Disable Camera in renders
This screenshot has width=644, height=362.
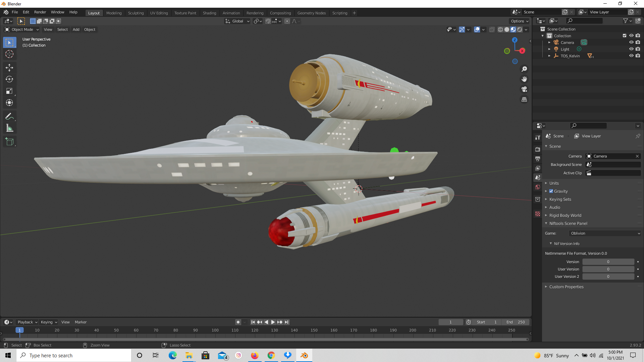point(638,42)
